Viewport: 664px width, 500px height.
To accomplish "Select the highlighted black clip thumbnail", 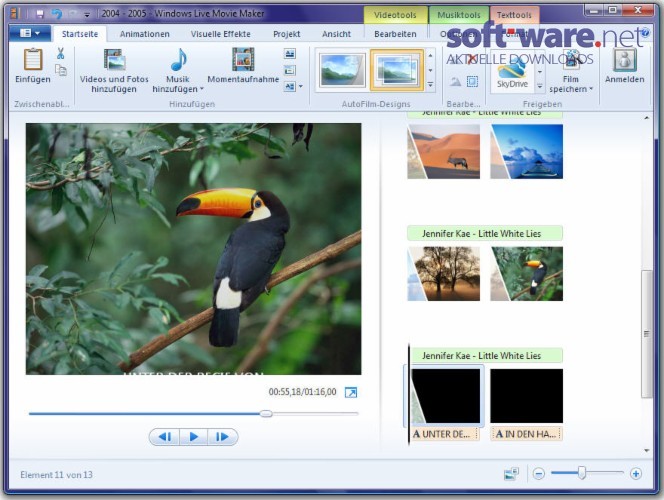I will pos(445,396).
